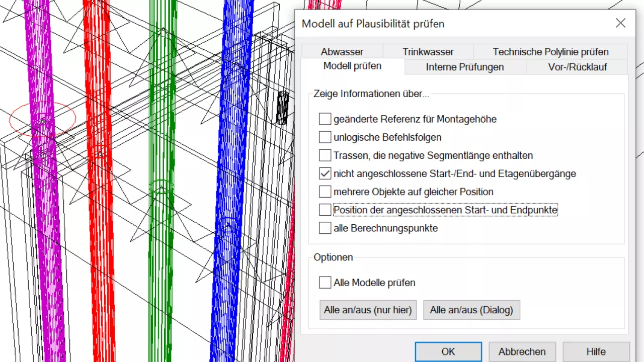The height and width of the screenshot is (362, 644).
Task: Check the alle Berechnungspunkte option
Action: (325, 228)
